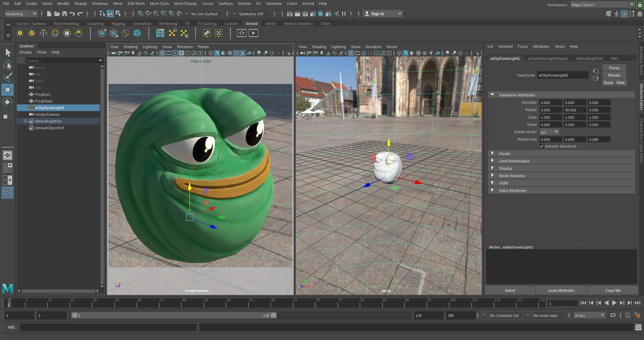
Task: Click the Redo arrow icon
Action: 80,14
